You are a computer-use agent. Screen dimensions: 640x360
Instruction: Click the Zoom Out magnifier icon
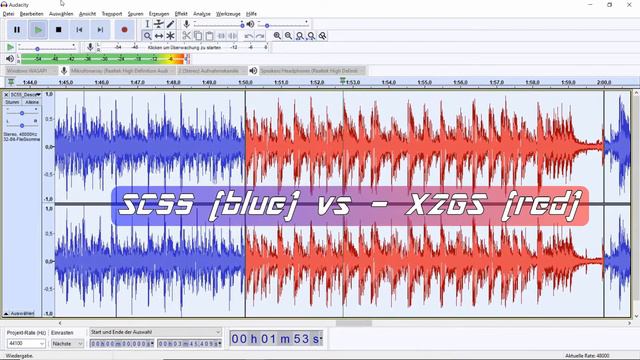pos(289,36)
